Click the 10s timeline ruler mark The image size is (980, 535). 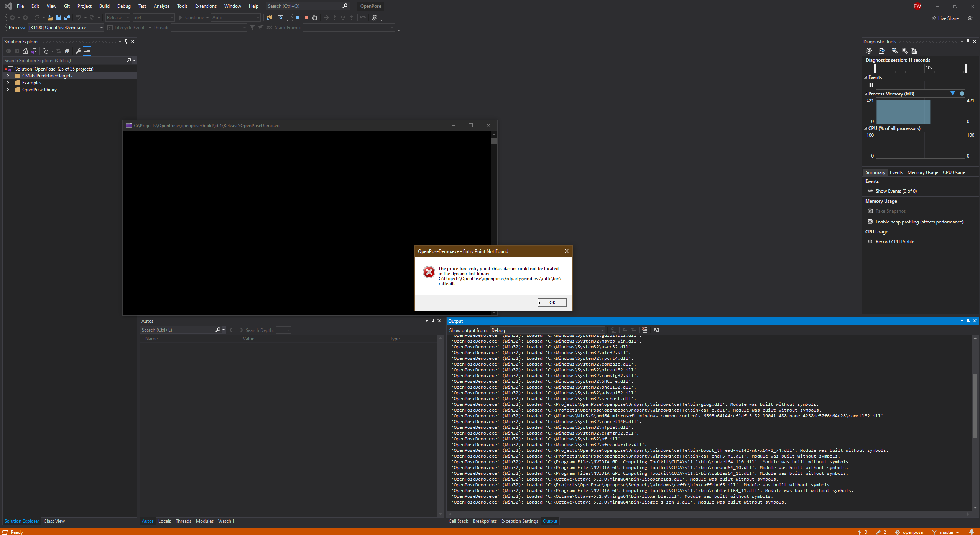[x=929, y=68]
